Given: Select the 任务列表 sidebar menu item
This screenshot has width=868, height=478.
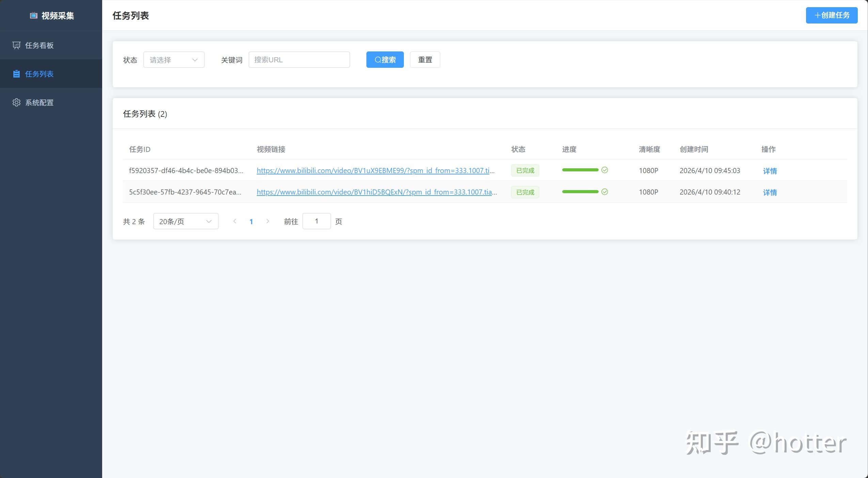Looking at the screenshot, I should 39,74.
